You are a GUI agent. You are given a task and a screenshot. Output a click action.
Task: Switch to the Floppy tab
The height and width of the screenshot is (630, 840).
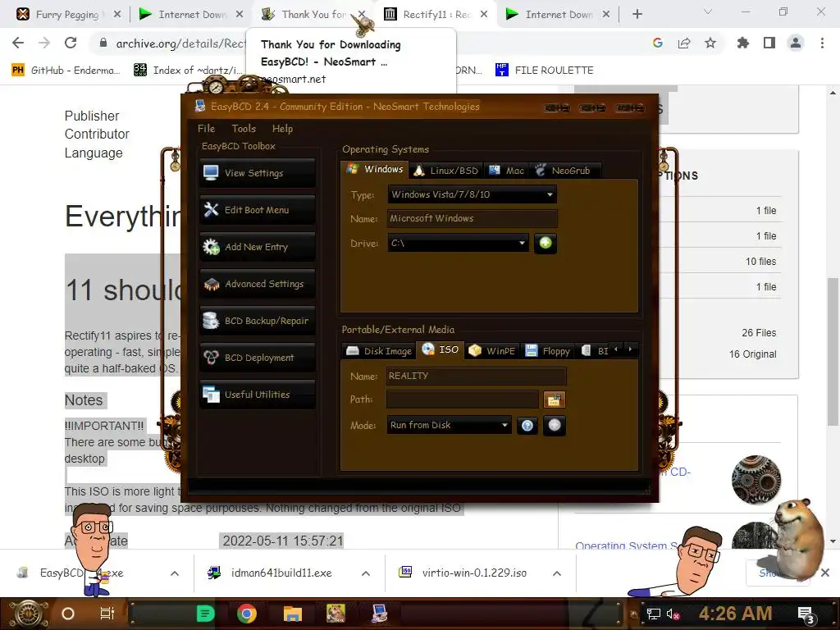[547, 351]
